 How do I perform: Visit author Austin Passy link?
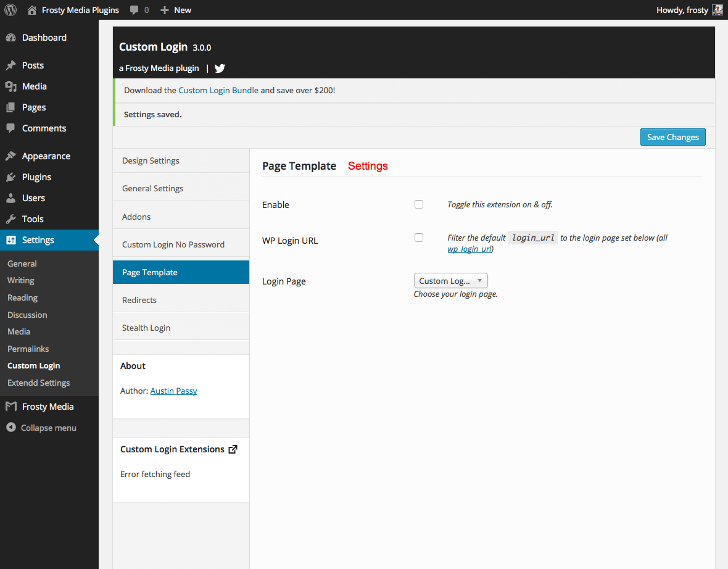[x=173, y=391]
